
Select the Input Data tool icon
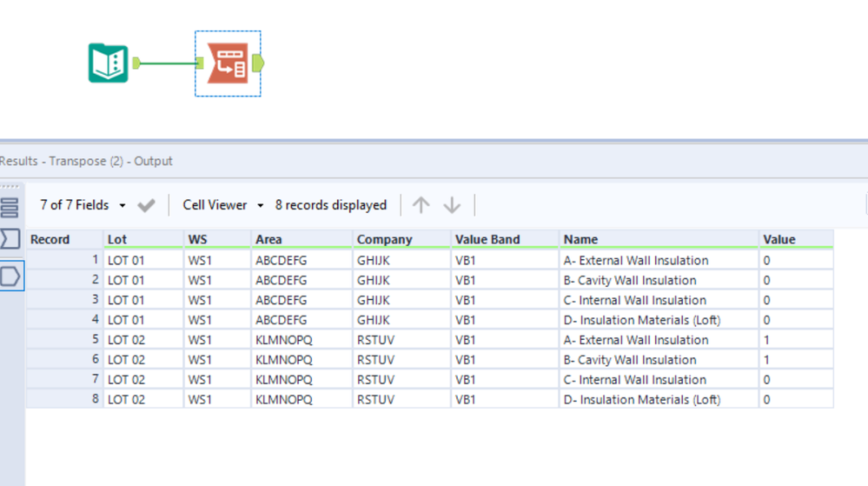[x=108, y=63]
